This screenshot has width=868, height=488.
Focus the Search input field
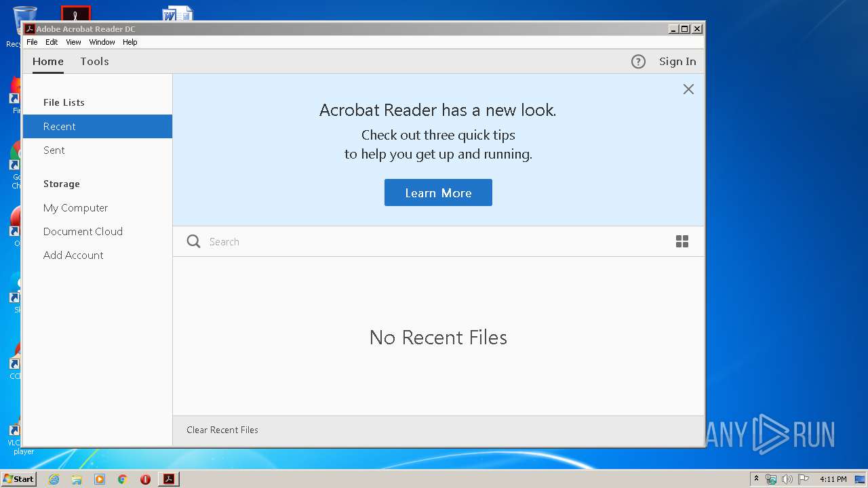pyautogui.click(x=434, y=241)
